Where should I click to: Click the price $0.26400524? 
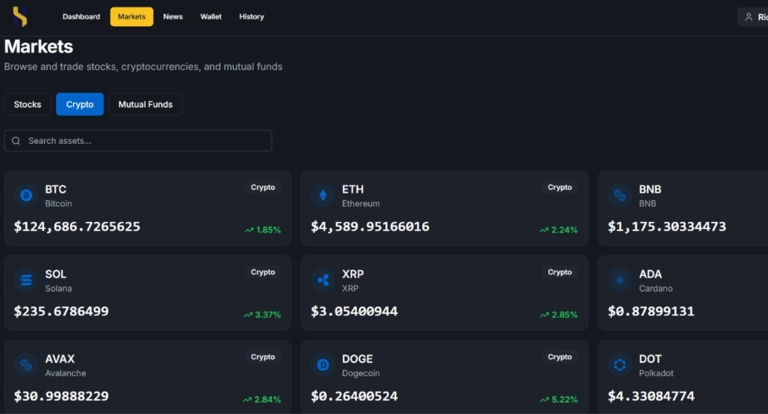coord(354,396)
